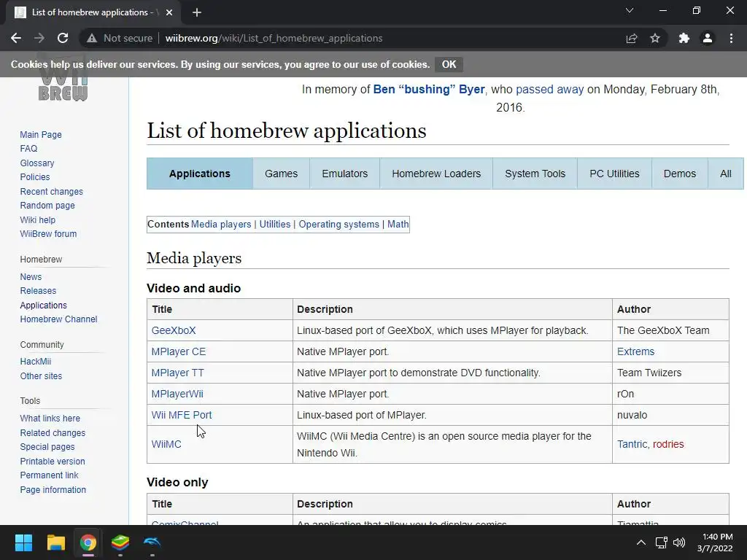The height and width of the screenshot is (560, 747).
Task: Open the MPlayer TT title link
Action: click(178, 373)
